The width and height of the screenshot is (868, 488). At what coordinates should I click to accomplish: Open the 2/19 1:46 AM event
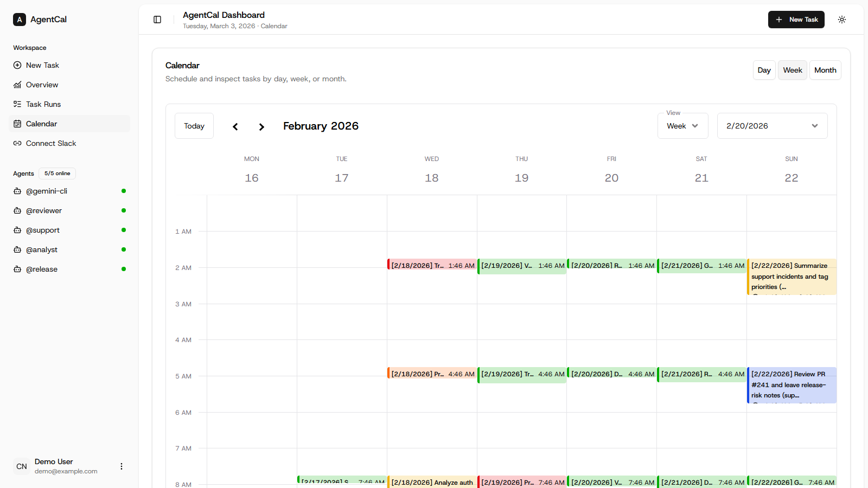tap(522, 266)
